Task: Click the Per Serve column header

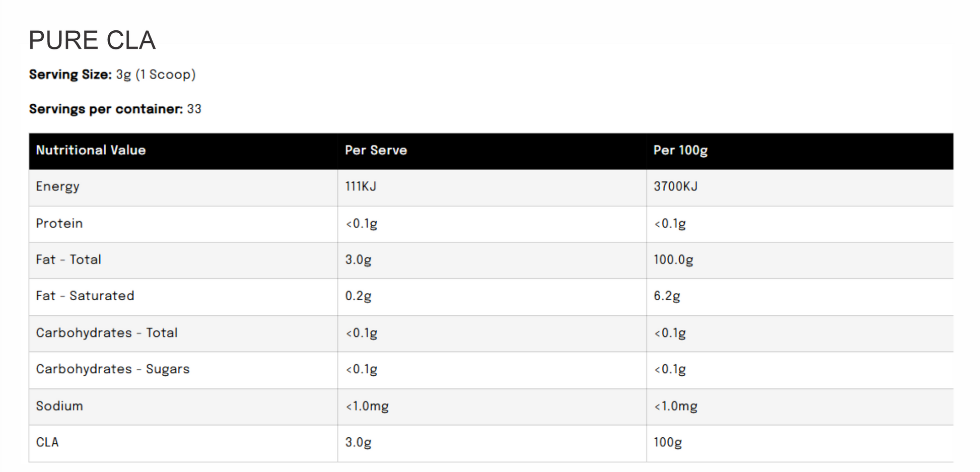Action: point(376,150)
